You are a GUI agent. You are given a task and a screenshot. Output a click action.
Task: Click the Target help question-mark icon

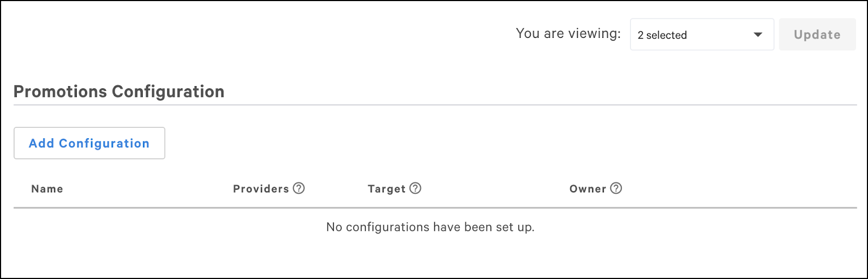tap(415, 188)
